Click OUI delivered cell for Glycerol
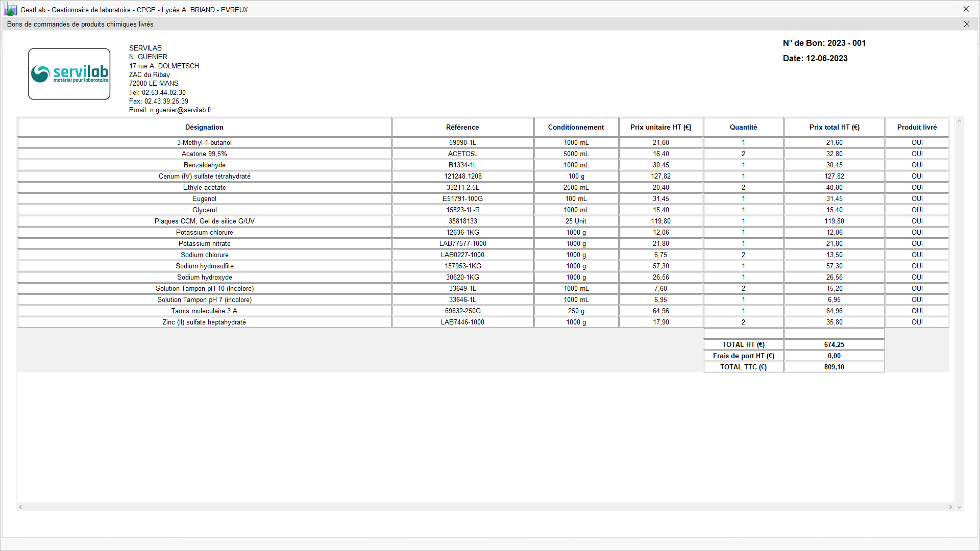The width and height of the screenshot is (980, 551). [917, 210]
